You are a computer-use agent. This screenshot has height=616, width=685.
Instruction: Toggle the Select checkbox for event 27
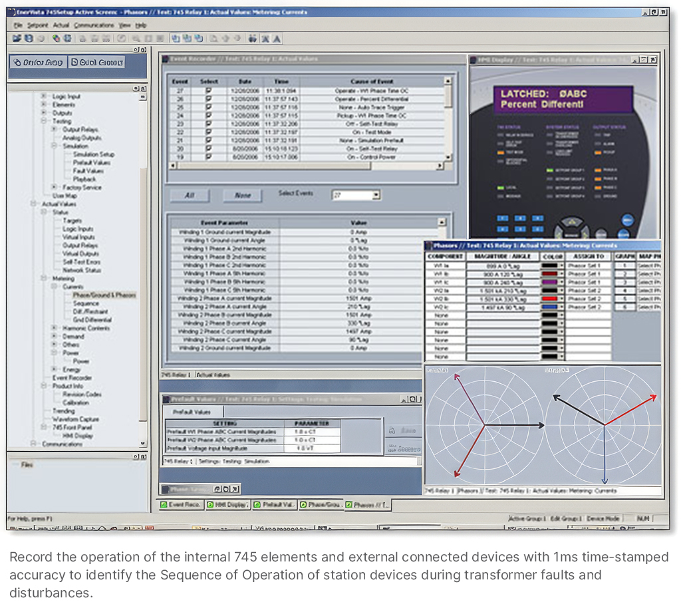point(209,90)
